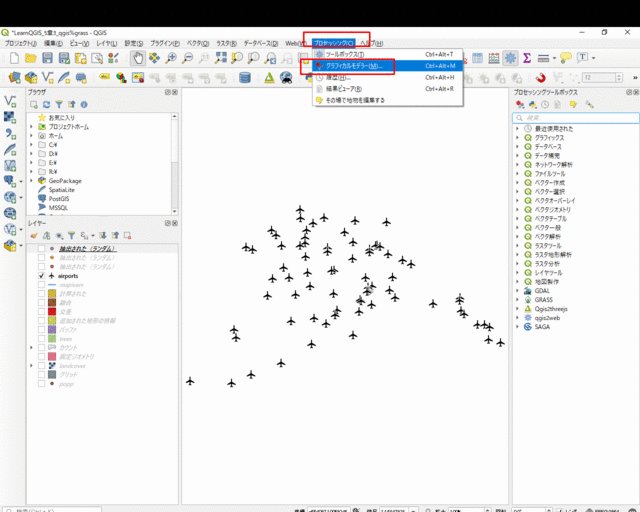Viewport: 640px width, 512px height.
Task: Click the New Shapefile Layer toolbar icon
Action: point(48,77)
